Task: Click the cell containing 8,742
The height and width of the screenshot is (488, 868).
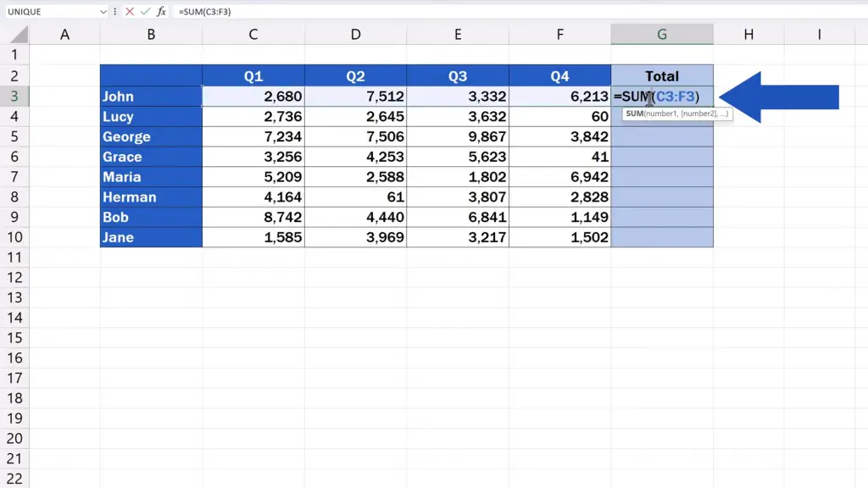Action: click(x=253, y=217)
